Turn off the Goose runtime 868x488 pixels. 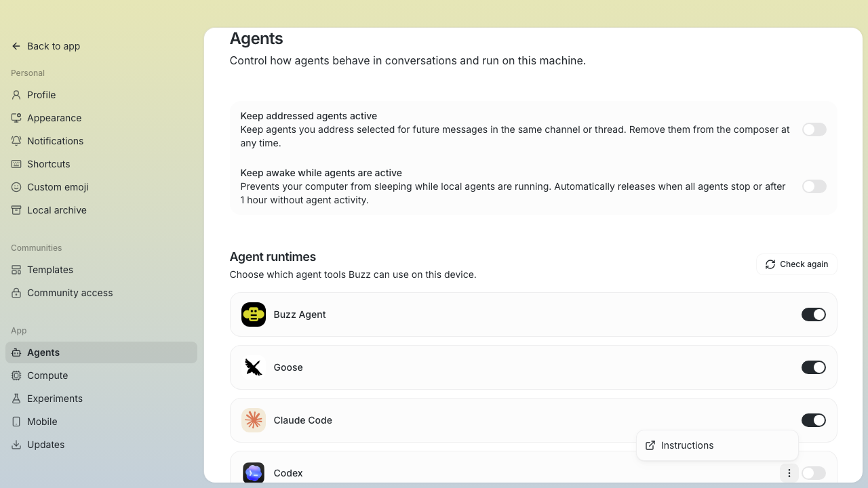[814, 367]
